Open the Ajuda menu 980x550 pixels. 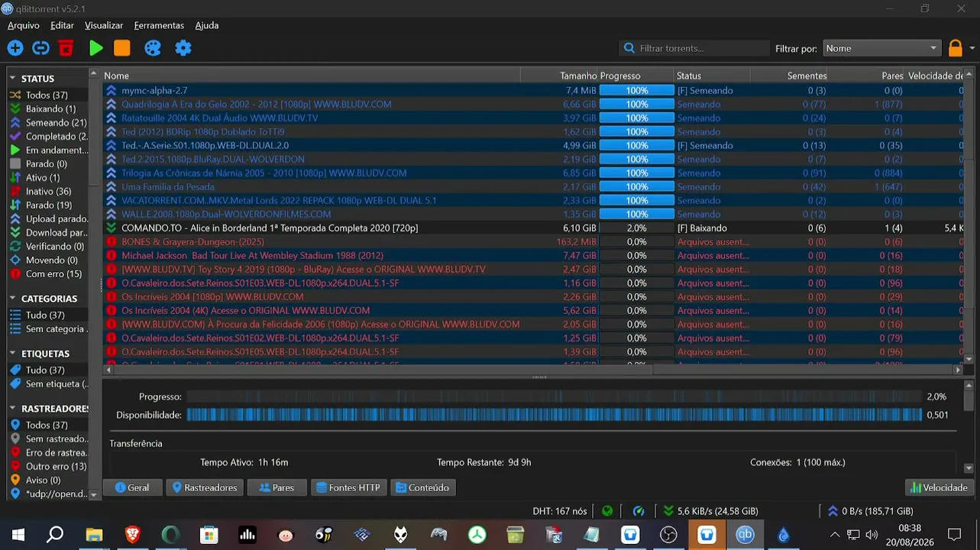(x=207, y=25)
